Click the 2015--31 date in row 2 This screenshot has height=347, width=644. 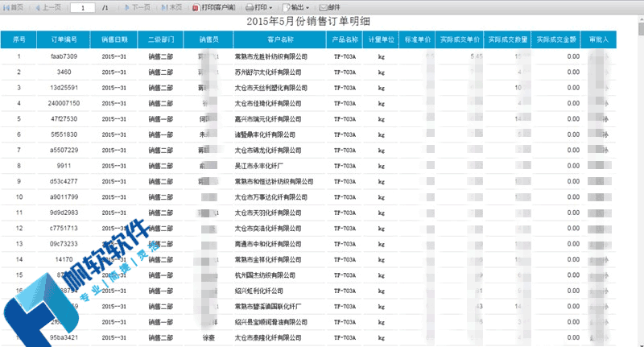(x=114, y=72)
